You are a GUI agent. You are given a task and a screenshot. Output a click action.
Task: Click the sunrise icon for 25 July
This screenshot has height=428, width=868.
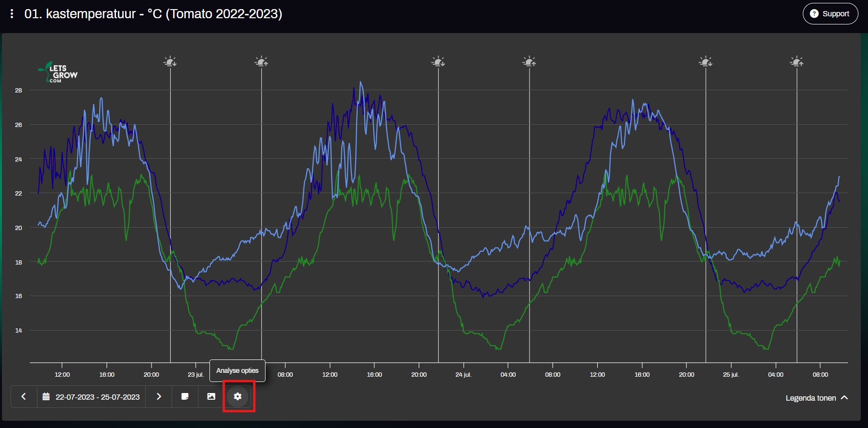[x=797, y=62]
